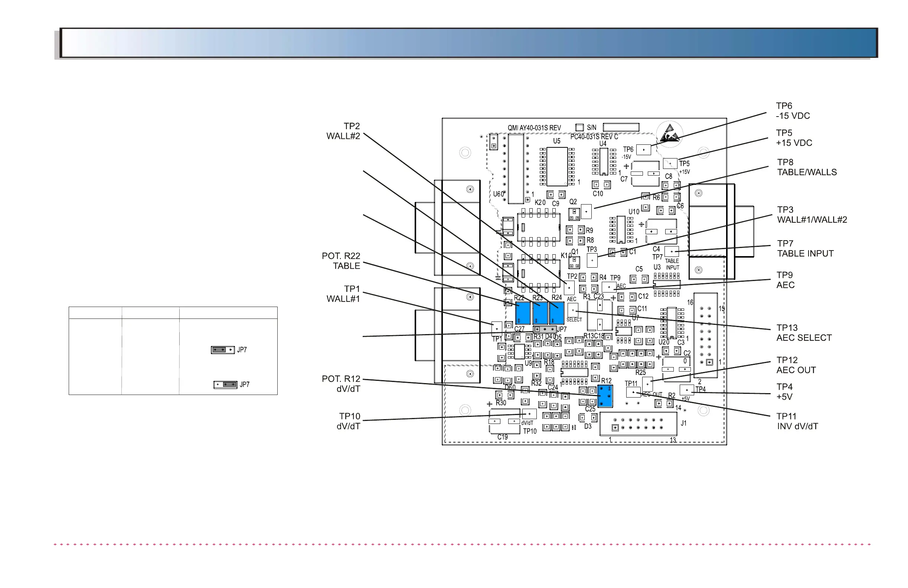
Task: Click the POT. R22 TABLE callout label
Action: 341,261
